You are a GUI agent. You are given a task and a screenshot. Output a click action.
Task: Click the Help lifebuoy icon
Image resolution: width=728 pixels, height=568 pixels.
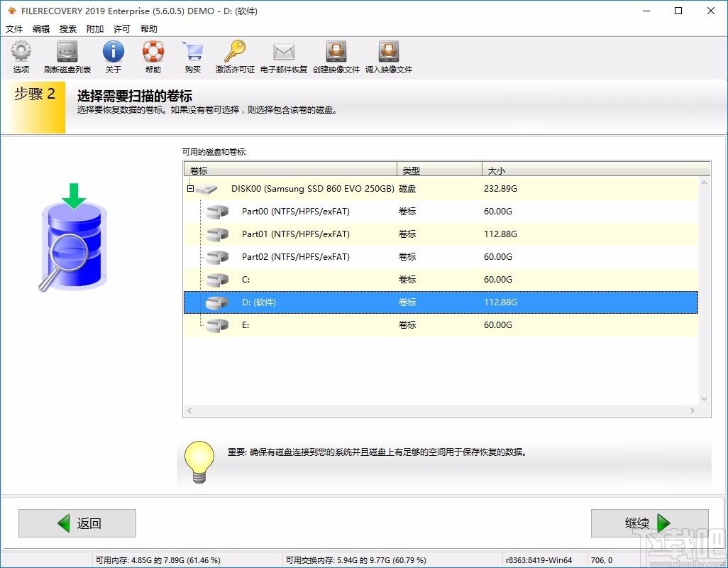click(153, 52)
